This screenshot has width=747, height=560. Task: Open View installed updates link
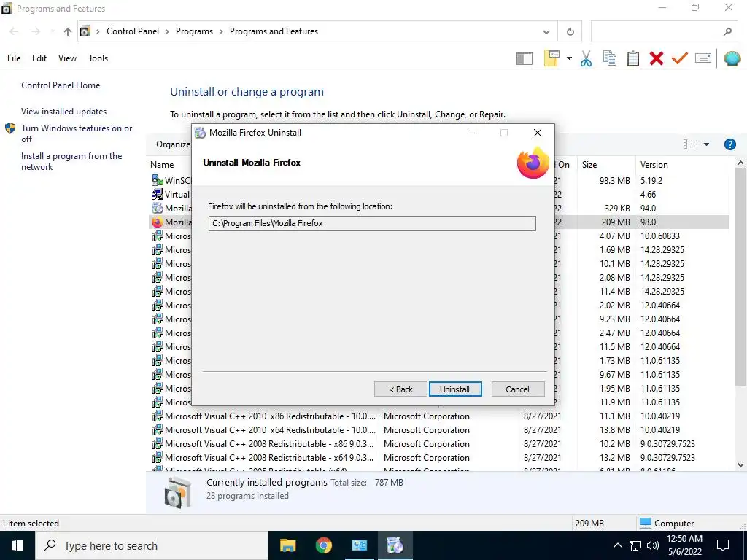pyautogui.click(x=64, y=112)
